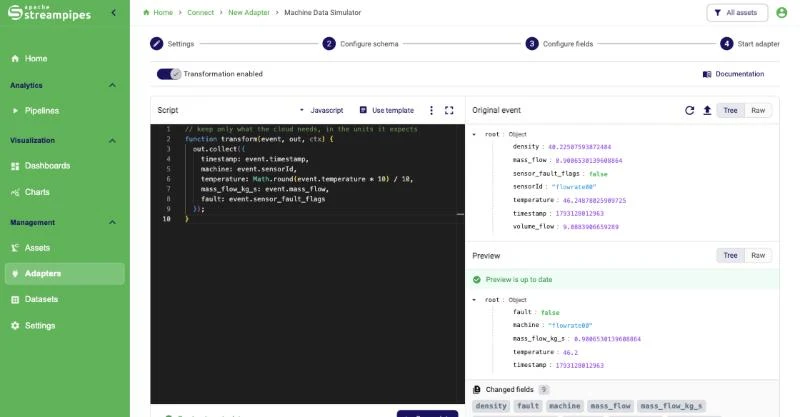Go to Configure schema step 2

click(x=360, y=44)
